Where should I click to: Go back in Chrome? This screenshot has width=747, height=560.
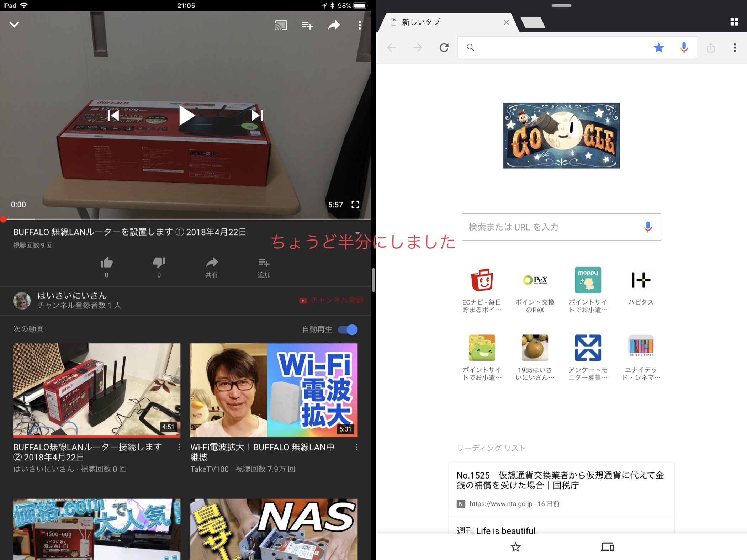(392, 48)
